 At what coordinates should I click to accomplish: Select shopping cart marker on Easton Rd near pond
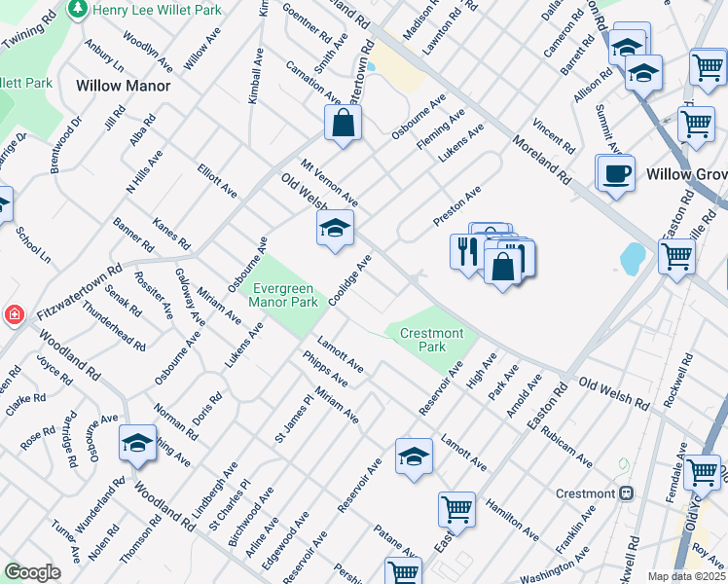coord(677,260)
